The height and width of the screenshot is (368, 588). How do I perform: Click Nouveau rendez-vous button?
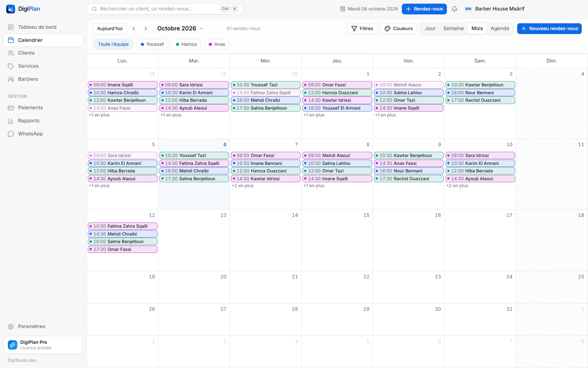pyautogui.click(x=549, y=28)
